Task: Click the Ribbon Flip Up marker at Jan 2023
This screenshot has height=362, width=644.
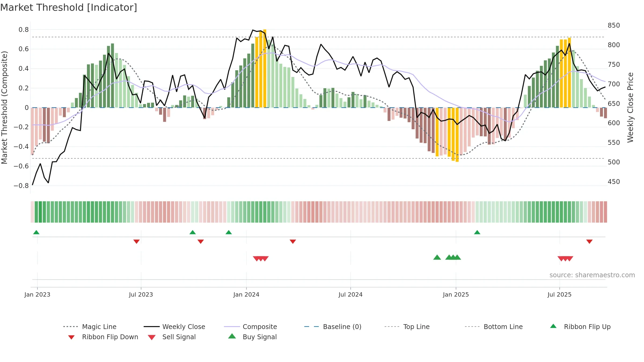Action: (36, 232)
